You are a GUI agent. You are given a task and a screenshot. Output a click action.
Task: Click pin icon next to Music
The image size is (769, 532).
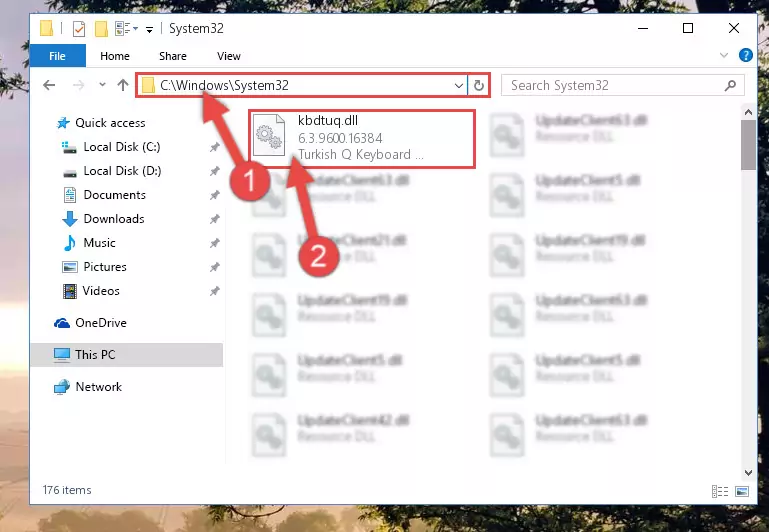(215, 243)
